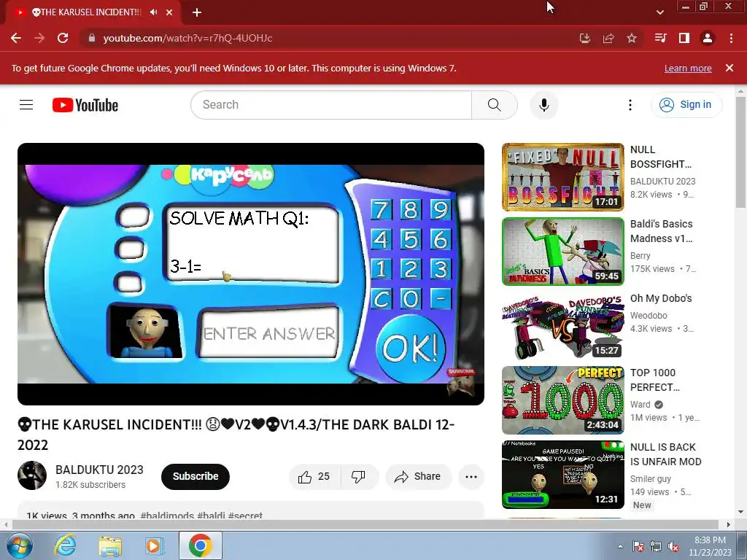Click 'TOP 1000 PERFECT...' title

click(x=655, y=380)
